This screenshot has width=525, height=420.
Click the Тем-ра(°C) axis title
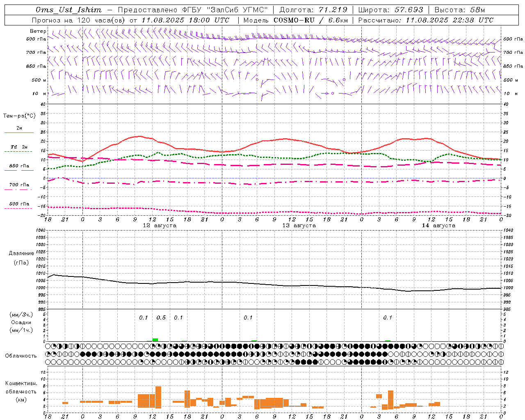[19, 116]
